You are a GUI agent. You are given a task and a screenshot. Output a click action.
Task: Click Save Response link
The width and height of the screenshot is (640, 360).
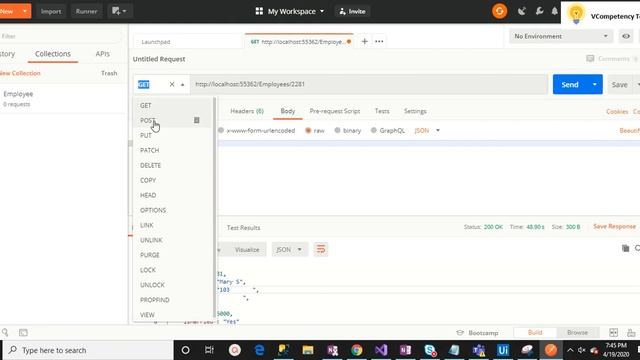[614, 227]
